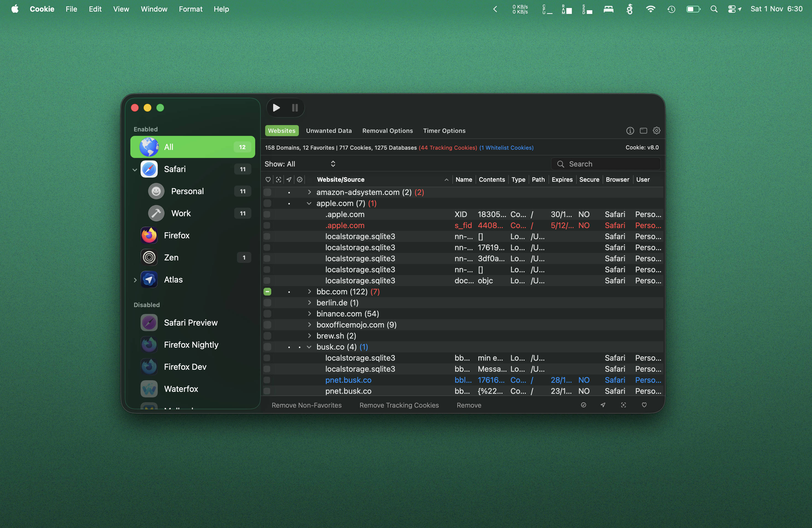Toggle the checkbox for boxofficemojo.com

pyautogui.click(x=267, y=325)
